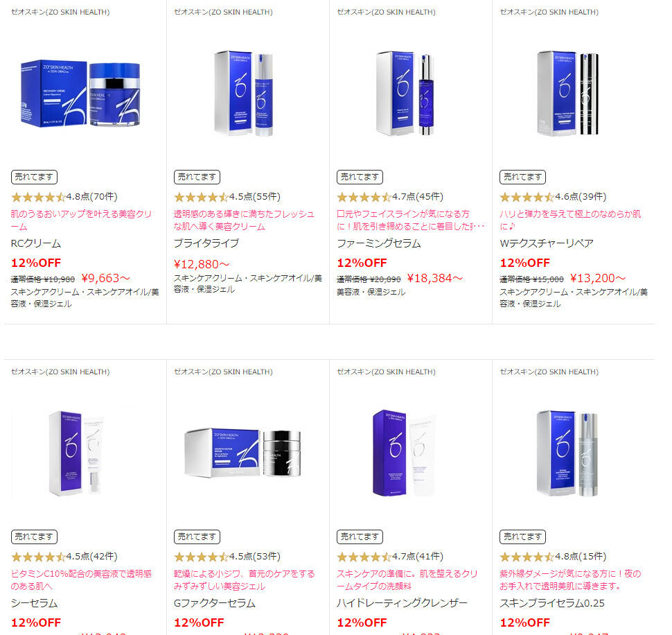This screenshot has width=672, height=635.
Task: Click the 売れてます badge on Wテクスチャーリペア
Action: tap(522, 177)
